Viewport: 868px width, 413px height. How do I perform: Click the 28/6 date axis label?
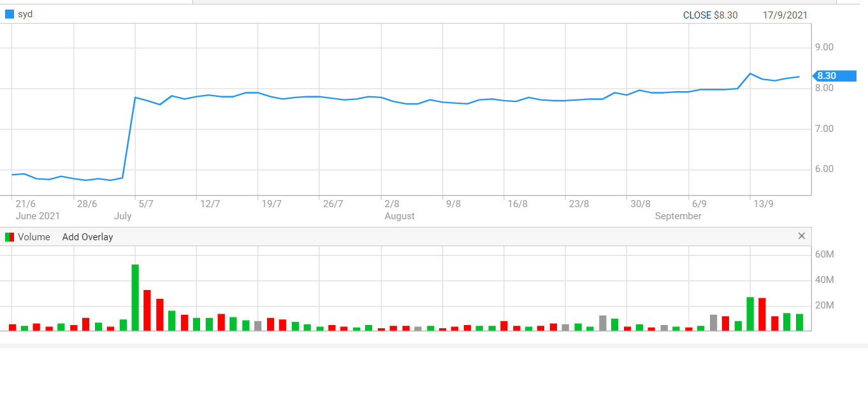pos(87,204)
